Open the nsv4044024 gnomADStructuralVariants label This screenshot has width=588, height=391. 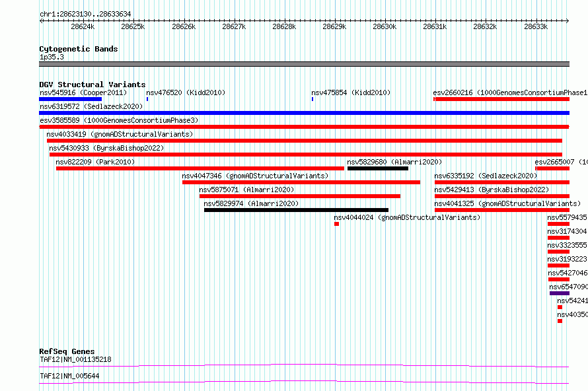[407, 217]
